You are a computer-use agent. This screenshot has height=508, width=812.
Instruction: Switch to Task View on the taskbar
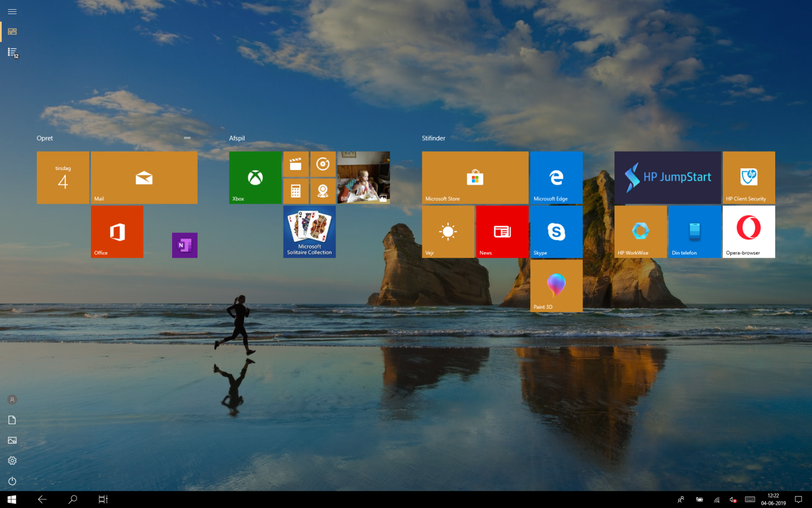(x=103, y=499)
